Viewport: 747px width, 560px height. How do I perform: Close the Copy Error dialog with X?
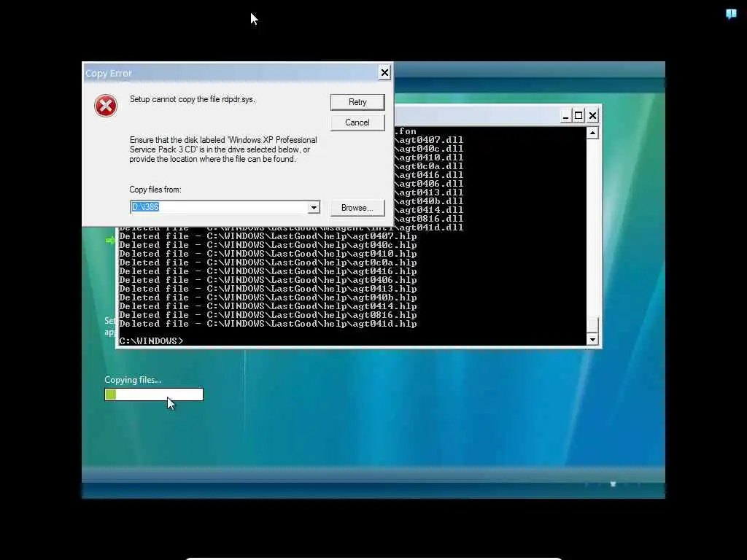pos(384,72)
